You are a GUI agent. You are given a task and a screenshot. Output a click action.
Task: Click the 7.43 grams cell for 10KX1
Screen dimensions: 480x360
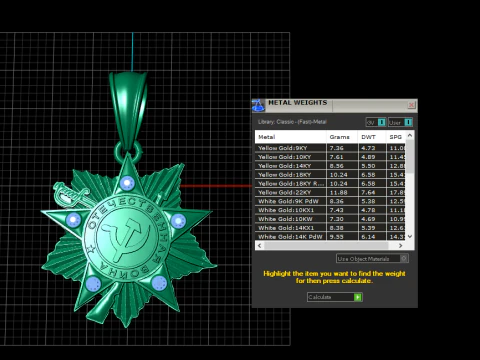click(342, 210)
